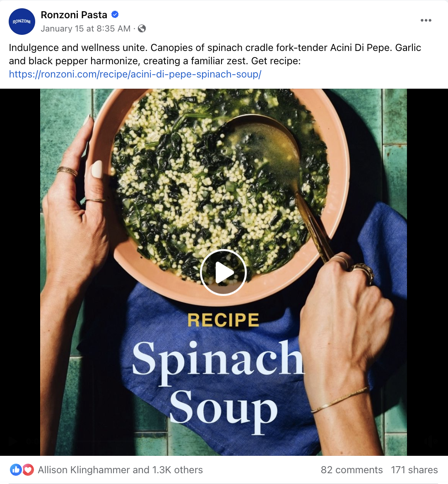Open the three-dot post options menu

point(426,20)
